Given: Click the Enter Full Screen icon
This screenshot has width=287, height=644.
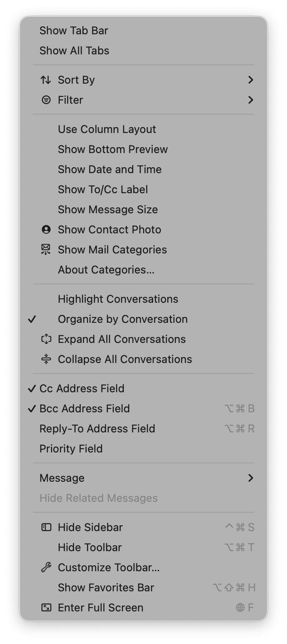Looking at the screenshot, I should [x=46, y=607].
